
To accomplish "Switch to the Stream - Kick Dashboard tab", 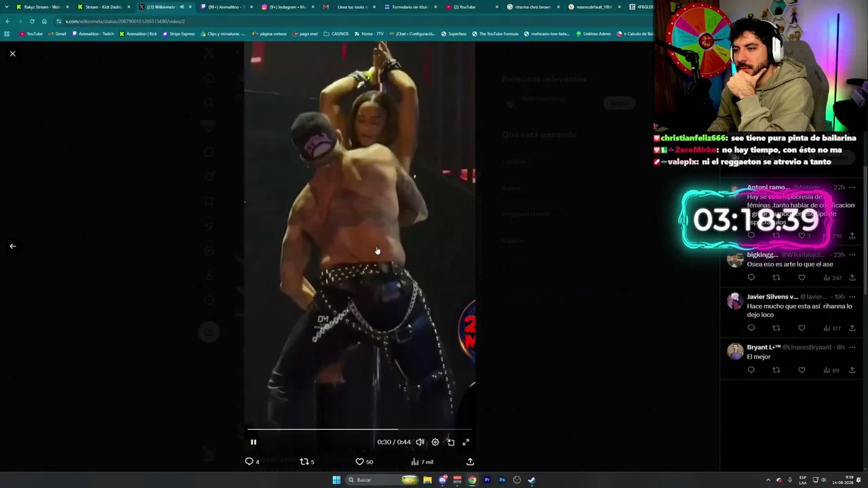I will 103,7.
